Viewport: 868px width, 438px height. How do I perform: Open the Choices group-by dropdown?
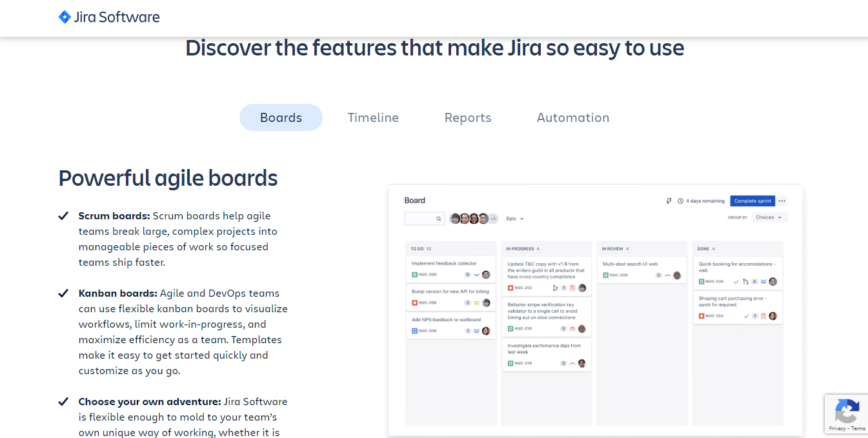(x=769, y=217)
